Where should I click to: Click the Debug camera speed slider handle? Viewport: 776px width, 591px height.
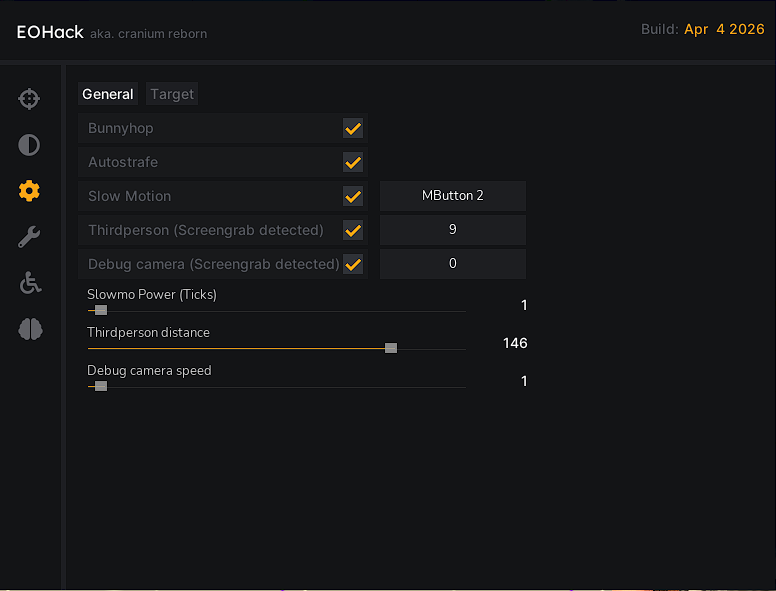[101, 386]
